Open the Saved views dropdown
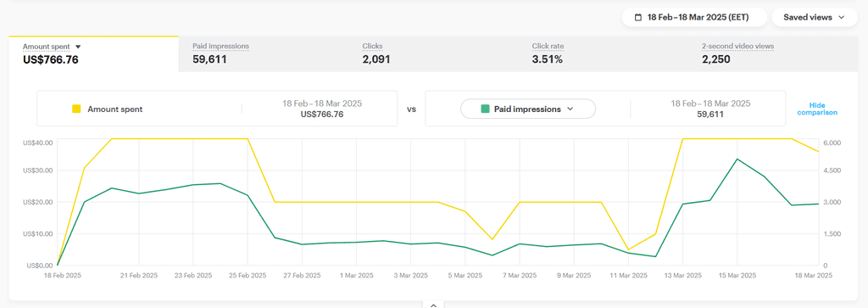 click(x=814, y=17)
